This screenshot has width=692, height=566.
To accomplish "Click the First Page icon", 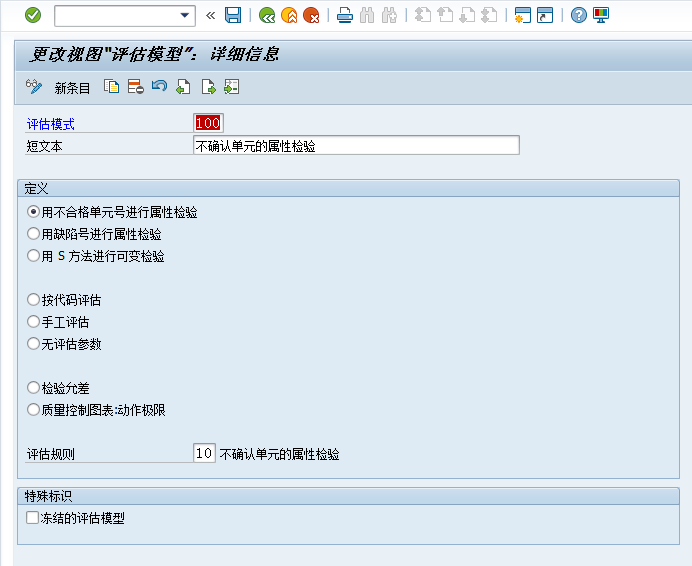I will 423,15.
